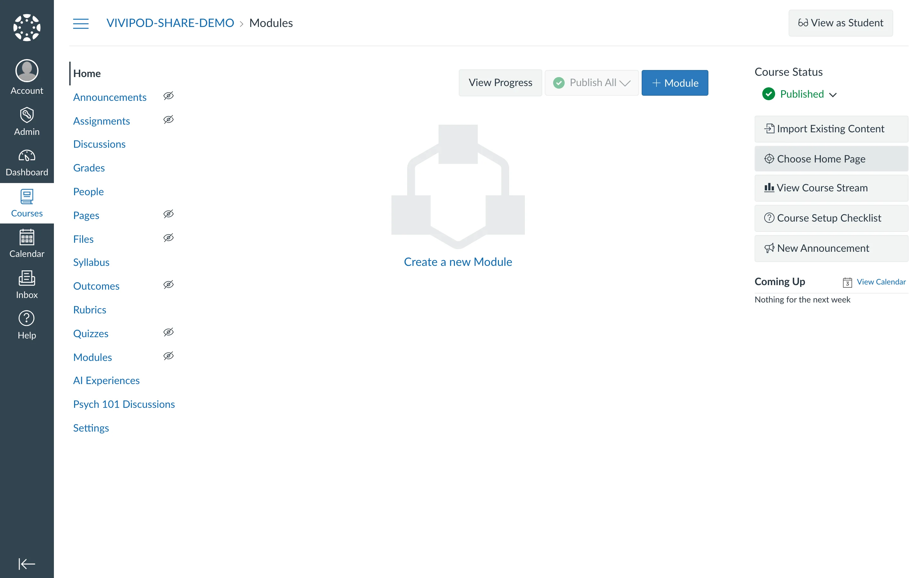
Task: Click hidden-eye icon next to Files
Action: coord(168,238)
